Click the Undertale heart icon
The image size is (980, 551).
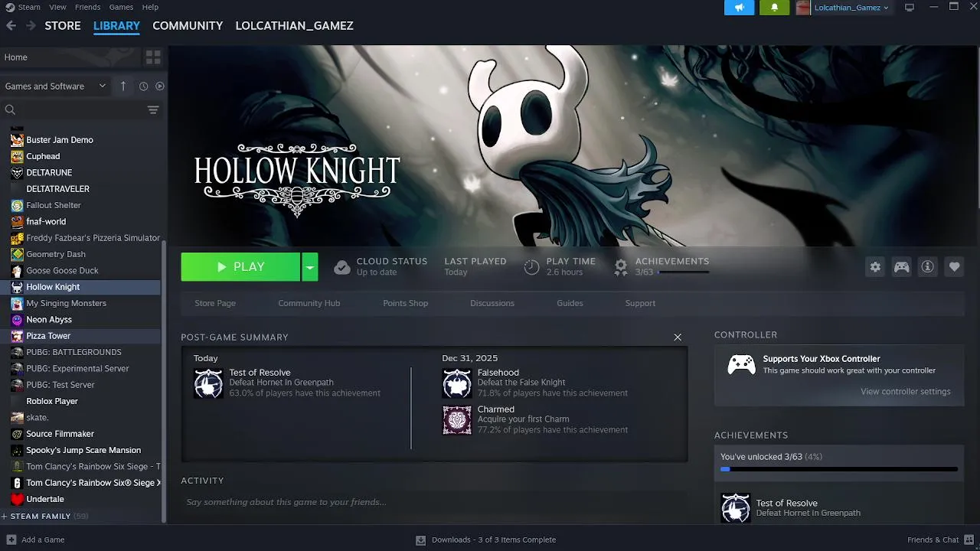(17, 499)
